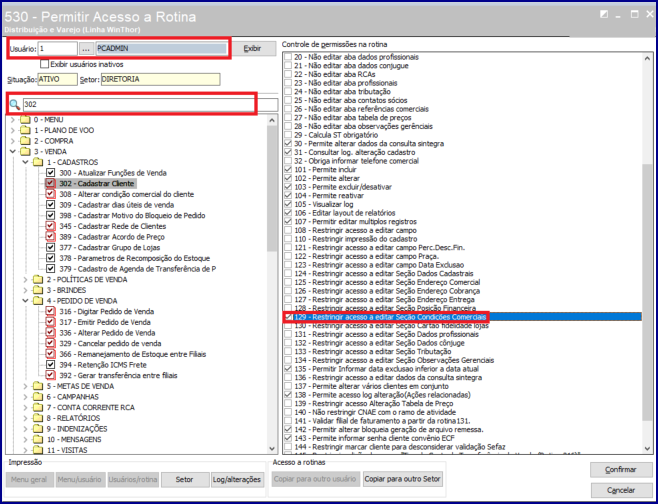Click the 2 - COMPRA folder icon
This screenshot has width=658, height=504.
tap(25, 141)
